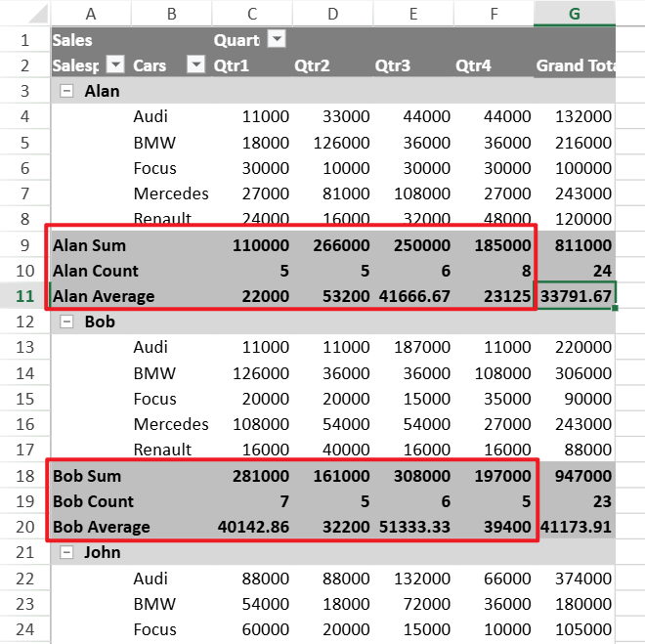
Task: Open the Cars filter dropdown
Action: click(x=195, y=64)
